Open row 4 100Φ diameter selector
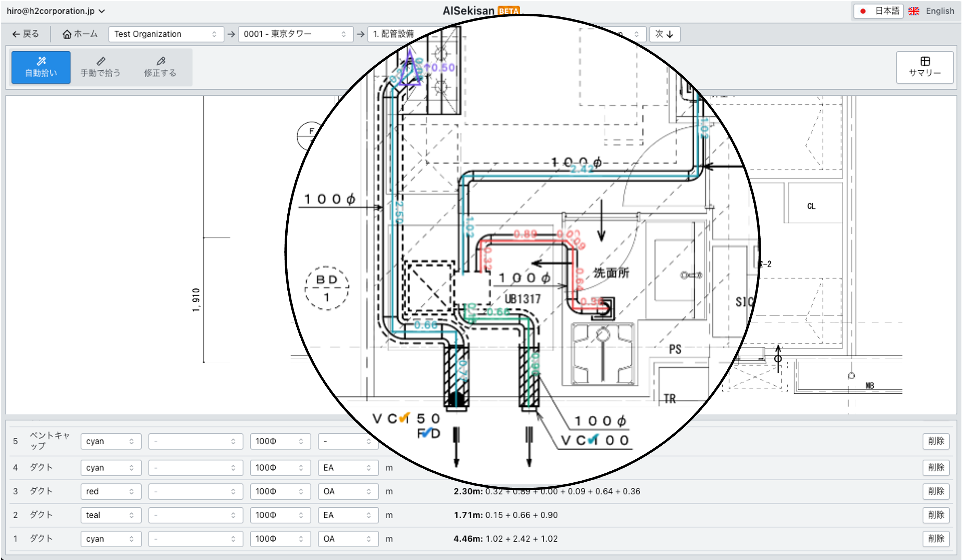 tap(280, 468)
